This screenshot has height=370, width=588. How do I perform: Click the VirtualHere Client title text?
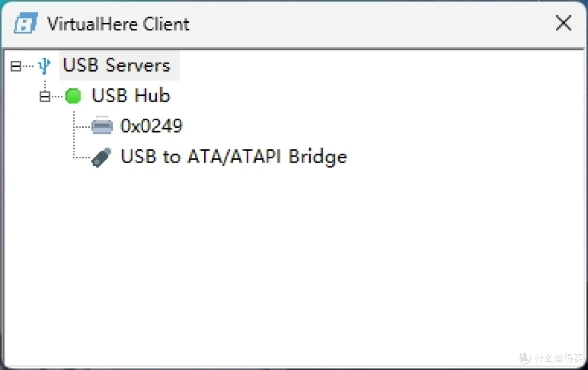pyautogui.click(x=118, y=24)
